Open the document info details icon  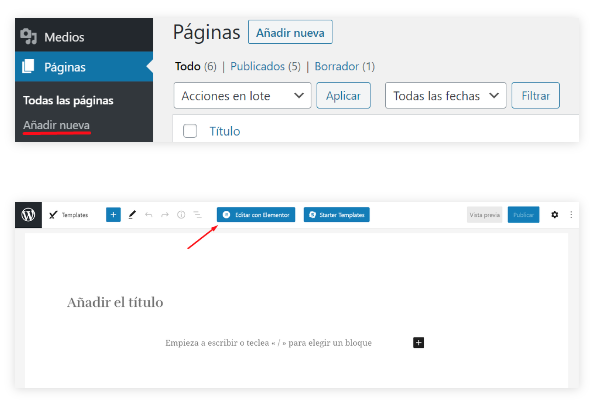(x=181, y=215)
